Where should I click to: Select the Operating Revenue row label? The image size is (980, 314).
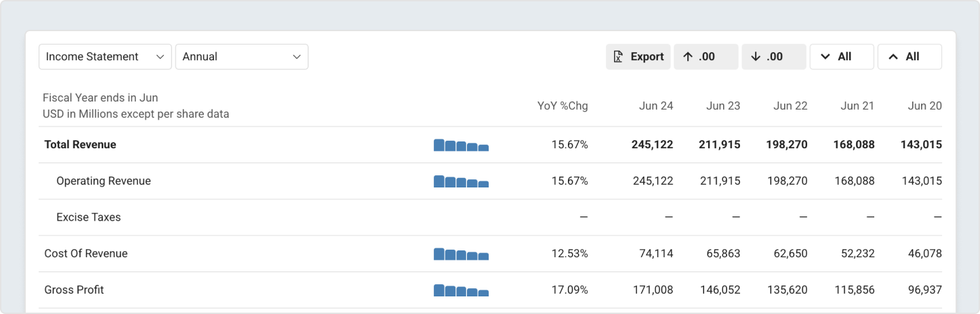click(x=104, y=181)
